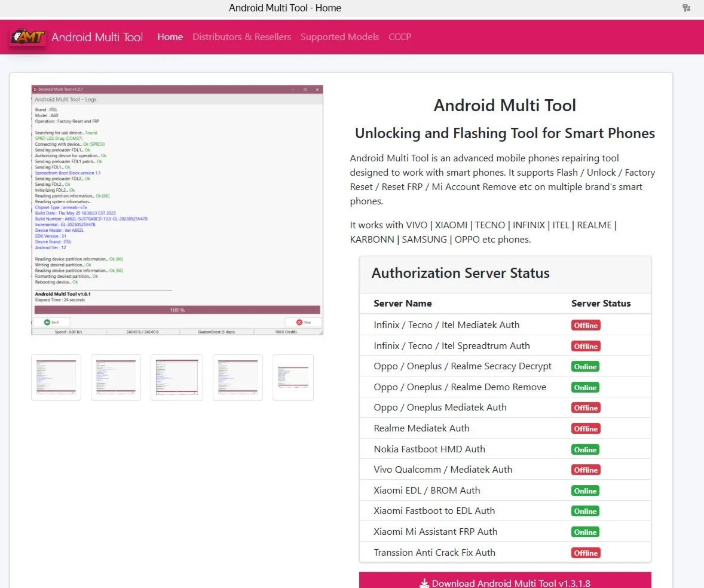Image resolution: width=704 pixels, height=588 pixels.
Task: Open the Android Multi Tool brand link
Action: coord(97,37)
